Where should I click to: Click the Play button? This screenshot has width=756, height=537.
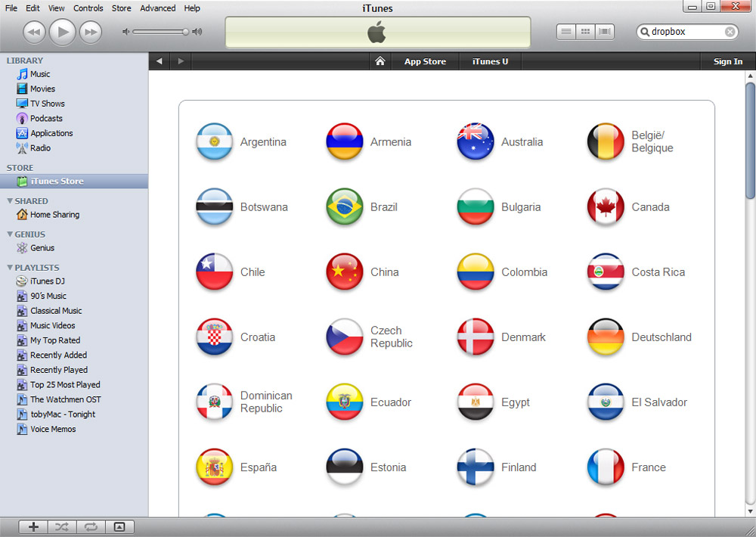pyautogui.click(x=63, y=32)
